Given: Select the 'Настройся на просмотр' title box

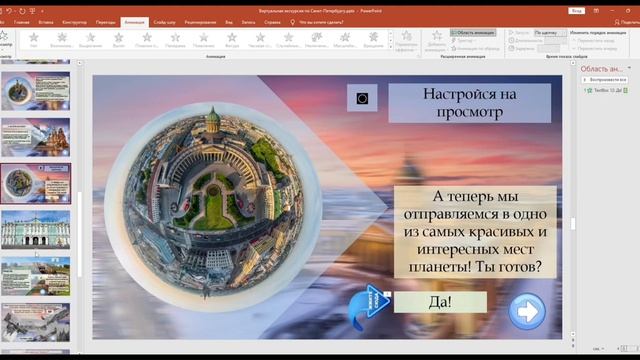Looking at the screenshot, I should tap(469, 103).
